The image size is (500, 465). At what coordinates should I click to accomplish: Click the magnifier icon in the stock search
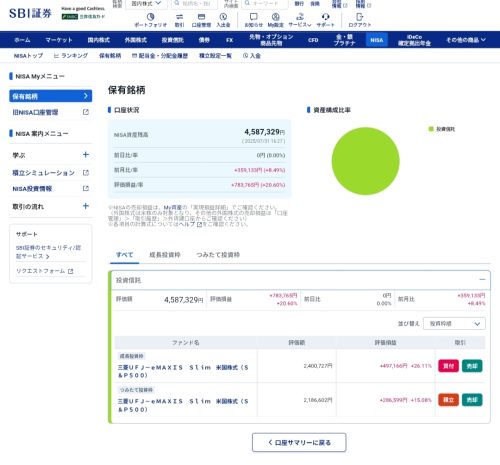pos(177,3)
